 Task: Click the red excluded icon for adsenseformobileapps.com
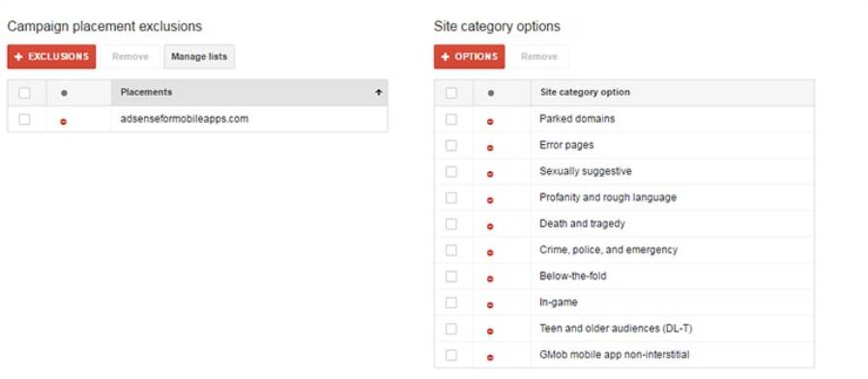[64, 122]
